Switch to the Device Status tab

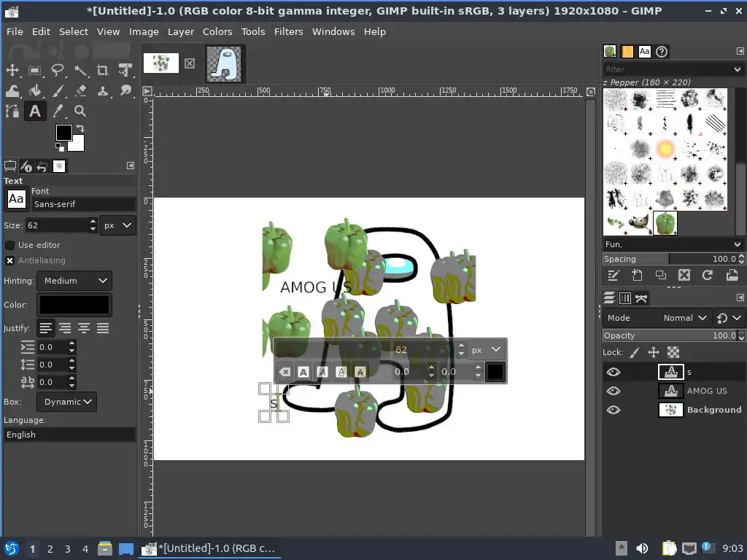click(26, 166)
